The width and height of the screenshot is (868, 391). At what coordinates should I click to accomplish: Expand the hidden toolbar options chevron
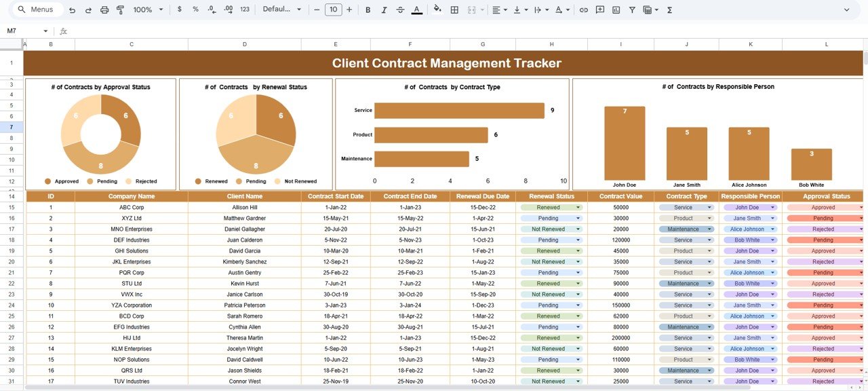846,10
